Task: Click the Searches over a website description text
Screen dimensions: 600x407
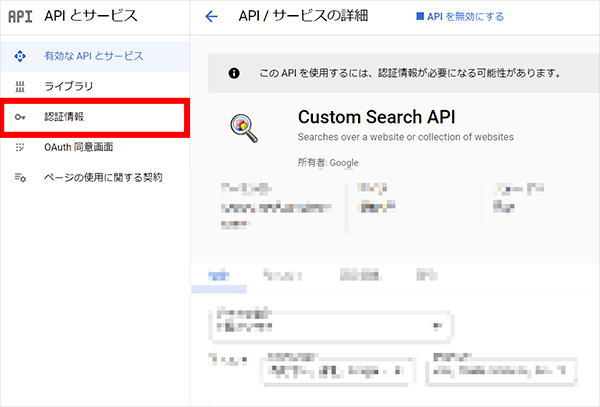Action: click(x=406, y=137)
